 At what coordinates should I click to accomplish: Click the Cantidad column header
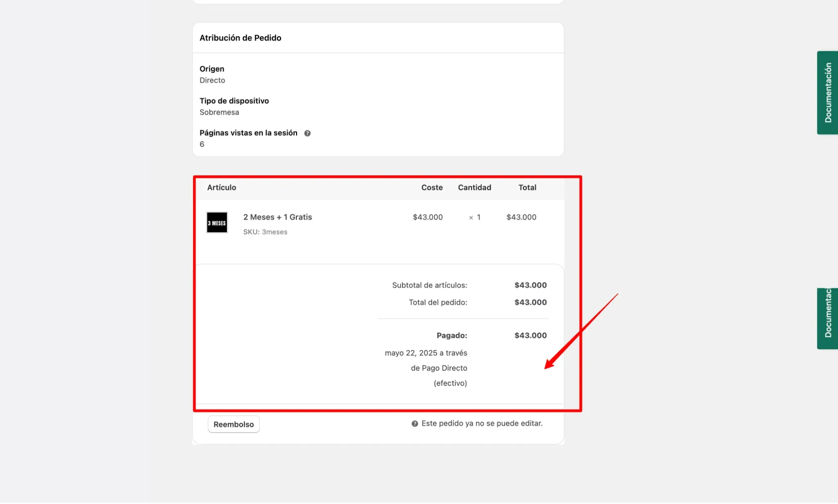coord(474,188)
